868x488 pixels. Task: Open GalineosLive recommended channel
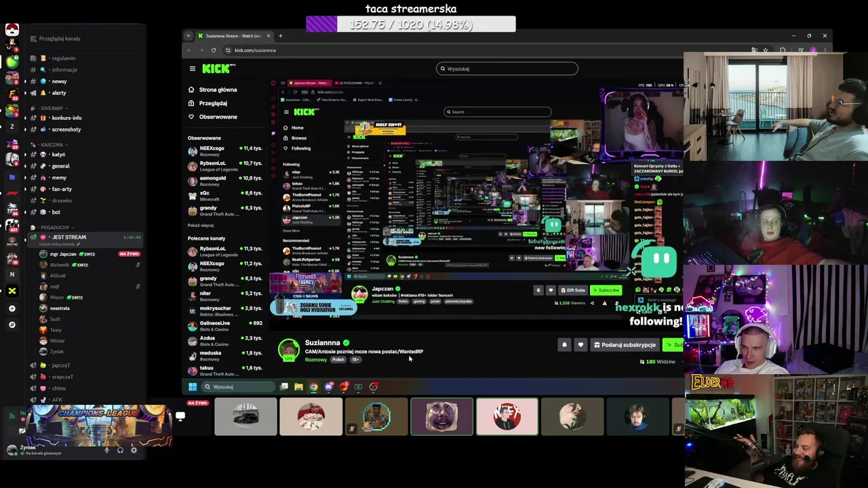224,325
